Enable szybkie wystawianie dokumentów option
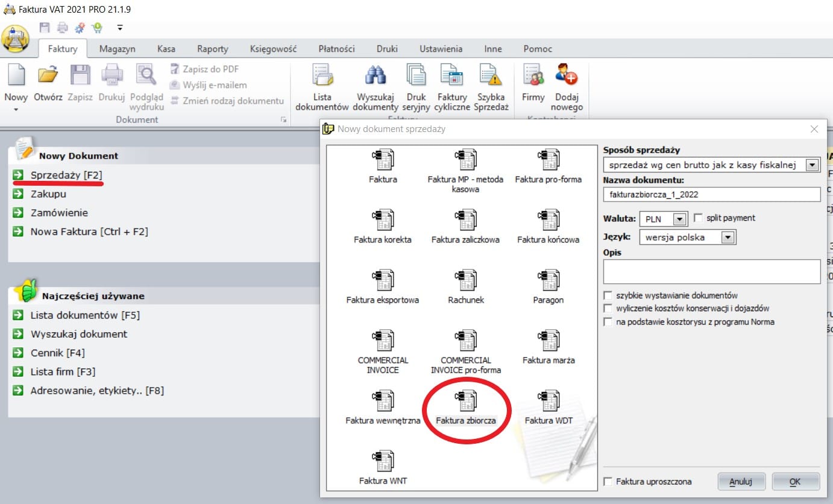Viewport: 833px width, 504px height. click(x=608, y=295)
